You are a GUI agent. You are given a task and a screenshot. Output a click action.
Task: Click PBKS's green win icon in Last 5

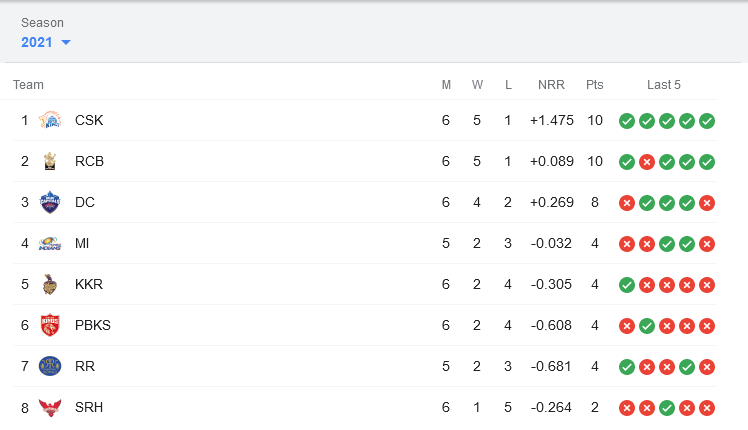coord(647,326)
